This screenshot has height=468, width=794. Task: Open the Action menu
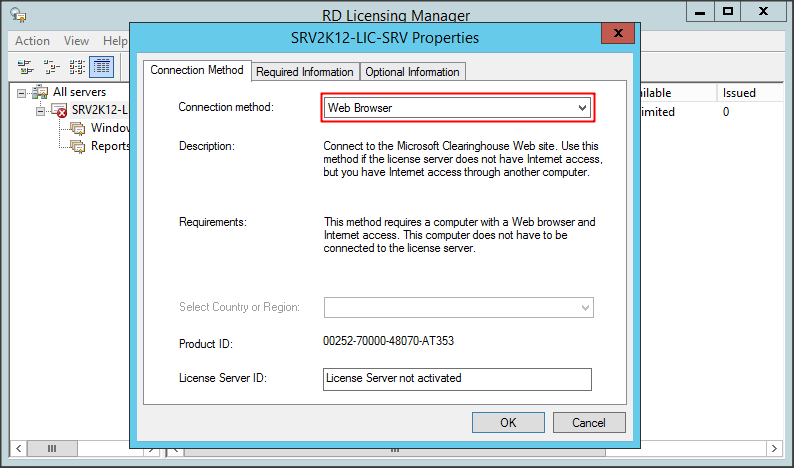coord(32,41)
